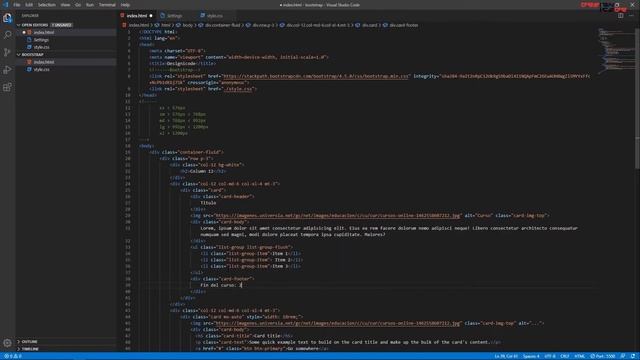Open the Selection menu

pos(47,5)
